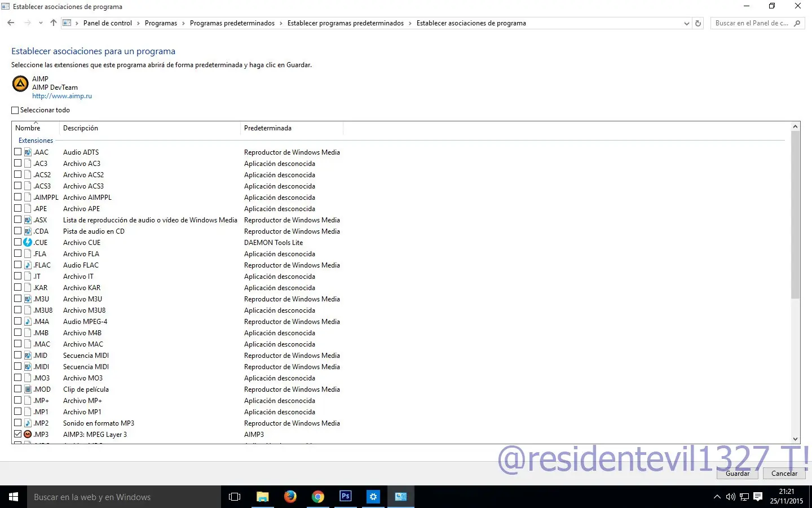Screen dimensions: 812x508
Task: Click the search magnifier icon
Action: tap(797, 23)
